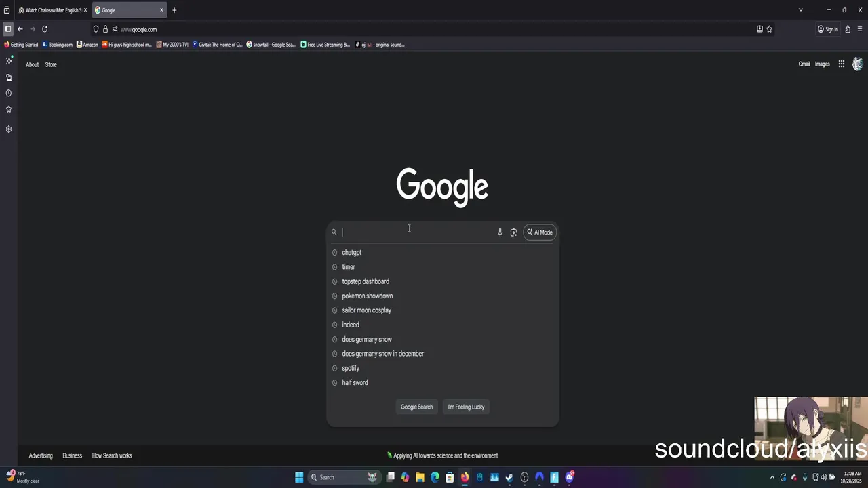Open synced tabs sidebar icon

[9, 77]
